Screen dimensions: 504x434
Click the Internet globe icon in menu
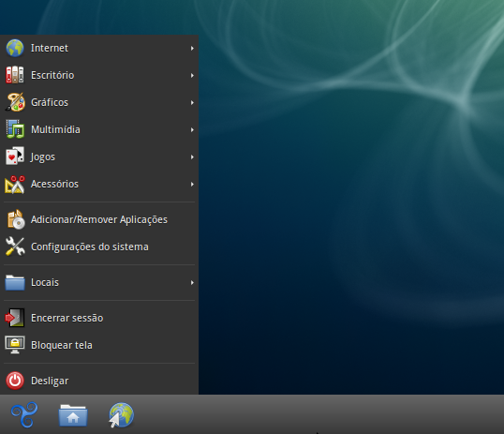click(x=15, y=48)
